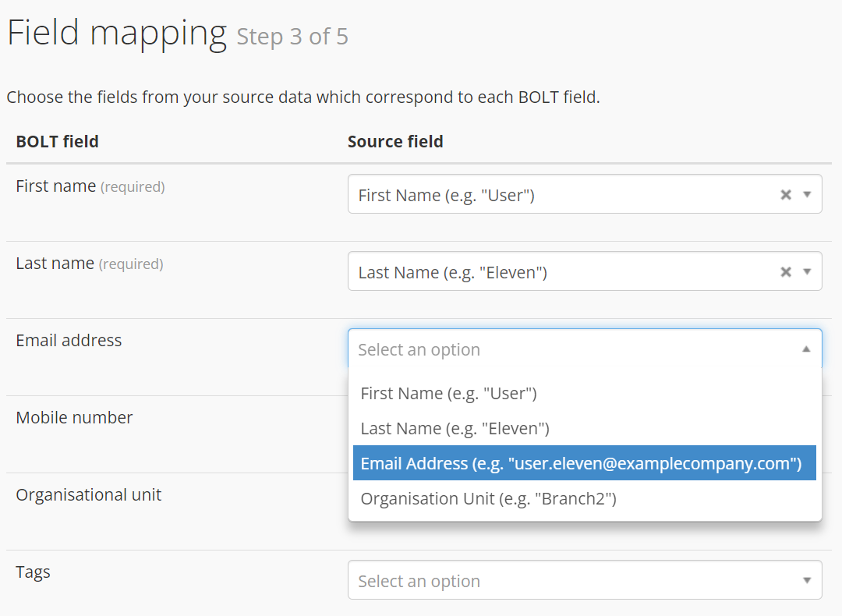
Task: Collapse the Email address dropdown arrow
Action: [806, 349]
